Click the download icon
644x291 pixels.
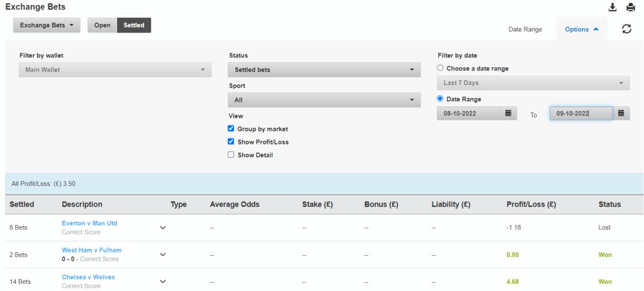point(613,8)
